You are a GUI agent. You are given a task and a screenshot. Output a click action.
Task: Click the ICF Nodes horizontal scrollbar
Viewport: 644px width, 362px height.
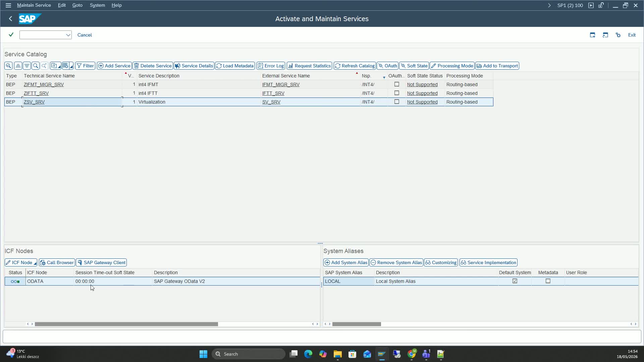126,324
